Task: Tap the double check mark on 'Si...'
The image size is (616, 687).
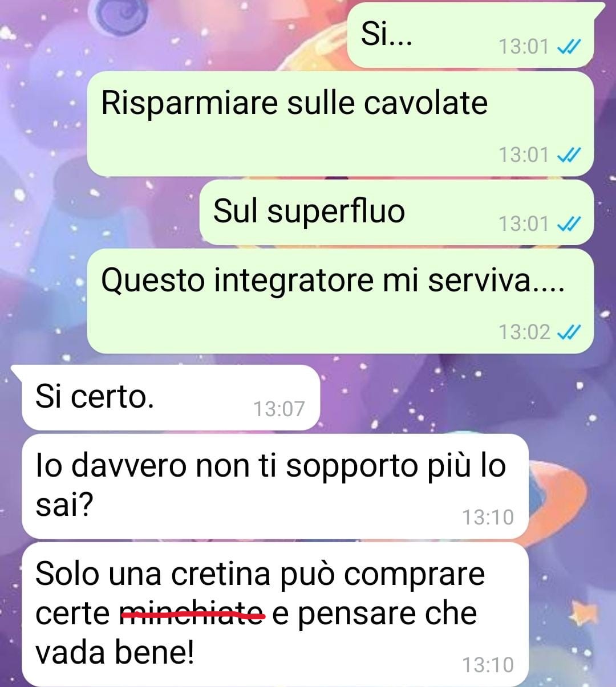Action: click(569, 47)
